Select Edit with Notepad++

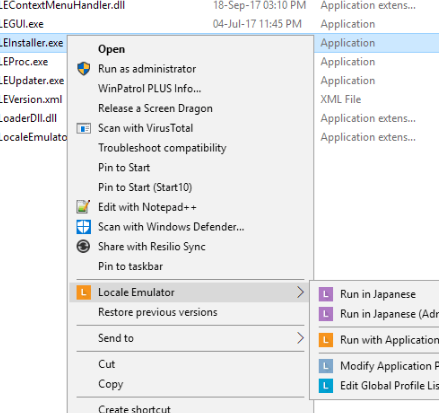click(147, 207)
